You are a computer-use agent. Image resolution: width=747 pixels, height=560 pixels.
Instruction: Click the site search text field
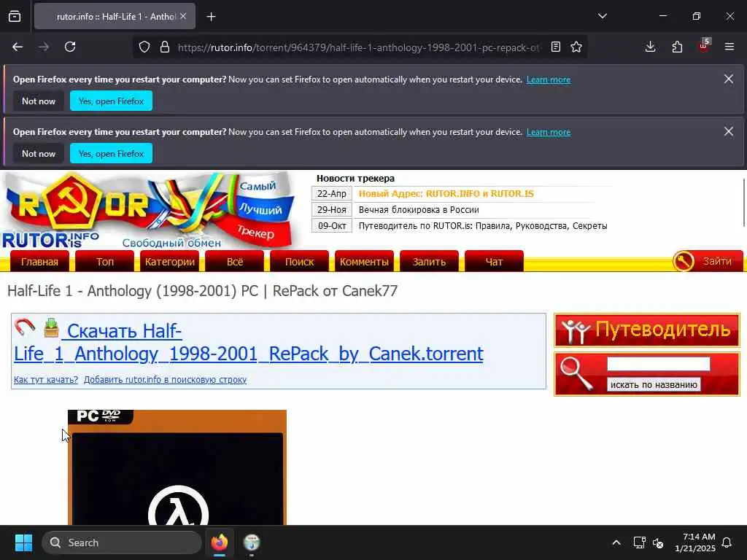[659, 365]
